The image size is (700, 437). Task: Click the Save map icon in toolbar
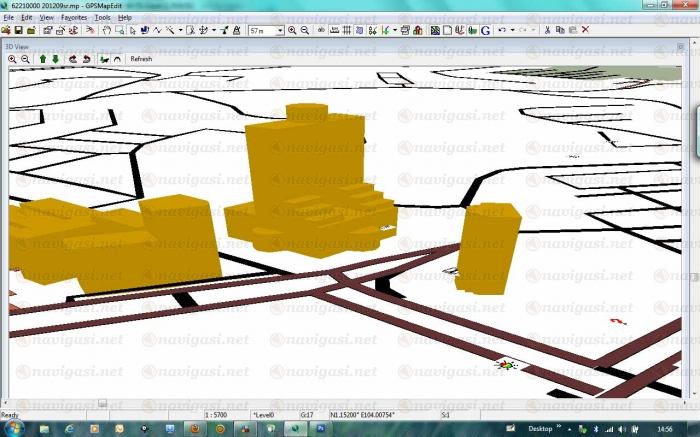(x=18, y=30)
